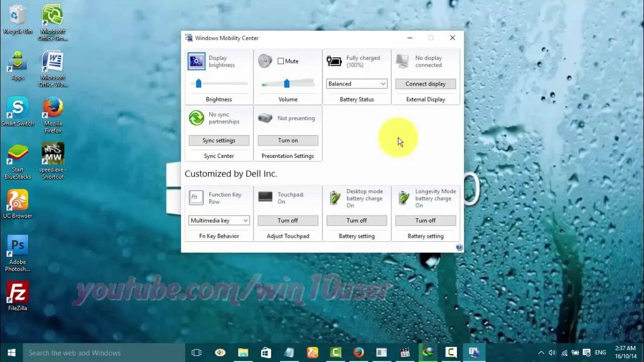Viewport: 644px width, 362px height.
Task: Select the Apps desktop icon
Action: click(18, 65)
